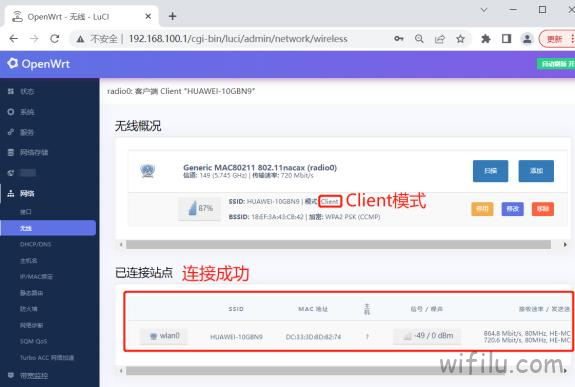The width and height of the screenshot is (575, 387).
Task: Click the zoom magnifier icon in address bar
Action: (419, 39)
